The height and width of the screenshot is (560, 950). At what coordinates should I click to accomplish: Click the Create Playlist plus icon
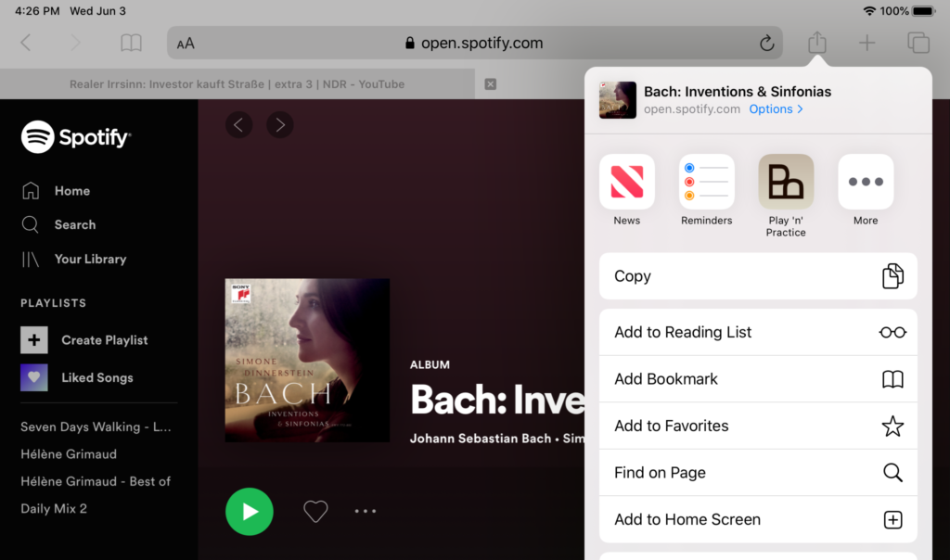point(34,340)
